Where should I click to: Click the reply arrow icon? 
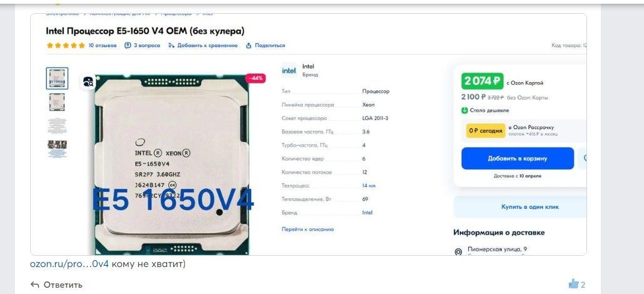tap(35, 285)
